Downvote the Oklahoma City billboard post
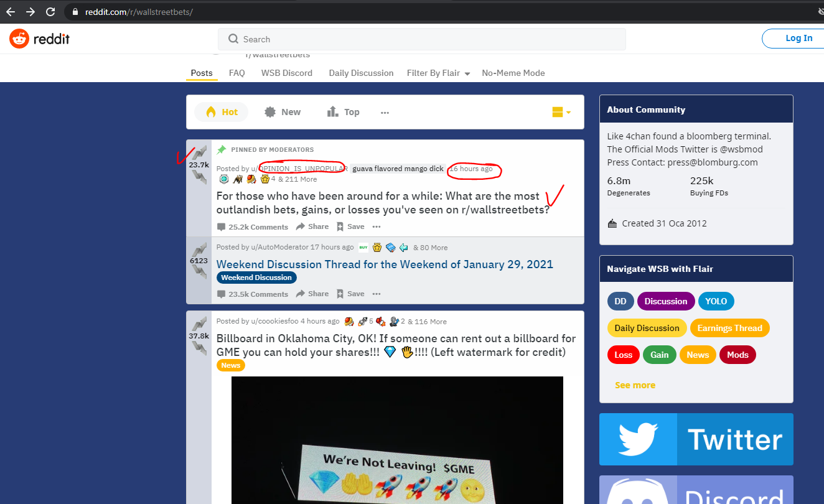Screen dimensions: 824x504 point(199,348)
